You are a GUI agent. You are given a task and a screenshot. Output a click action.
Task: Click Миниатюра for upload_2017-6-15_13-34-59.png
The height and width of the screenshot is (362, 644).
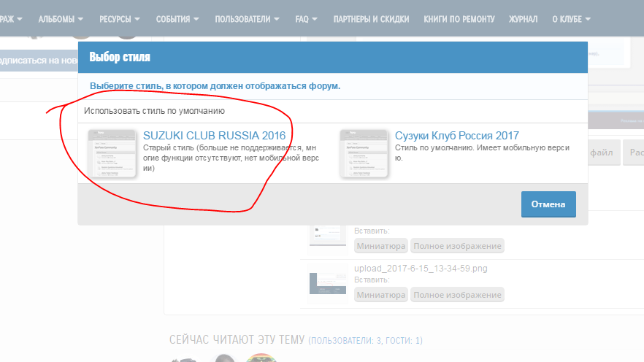[380, 295]
